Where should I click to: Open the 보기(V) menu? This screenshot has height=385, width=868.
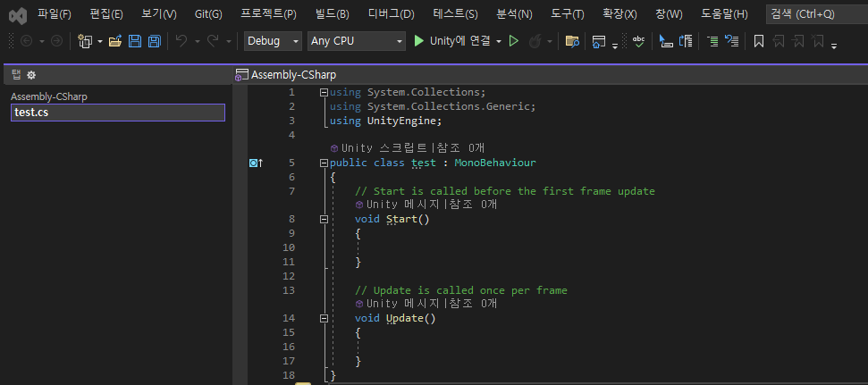(x=159, y=14)
